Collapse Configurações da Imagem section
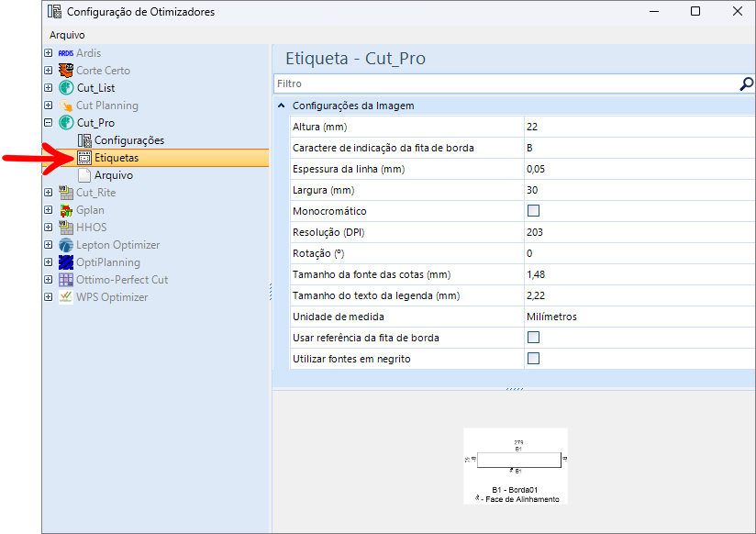The image size is (756, 534). click(282, 106)
